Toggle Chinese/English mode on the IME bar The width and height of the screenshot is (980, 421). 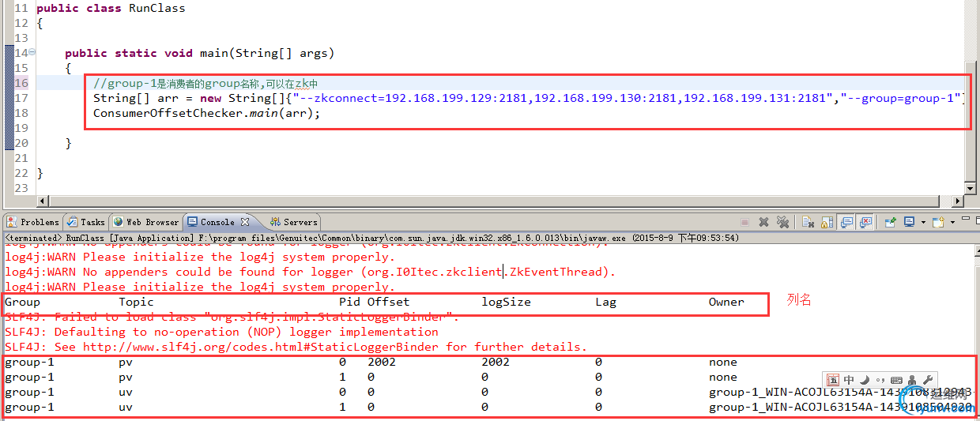(x=850, y=380)
